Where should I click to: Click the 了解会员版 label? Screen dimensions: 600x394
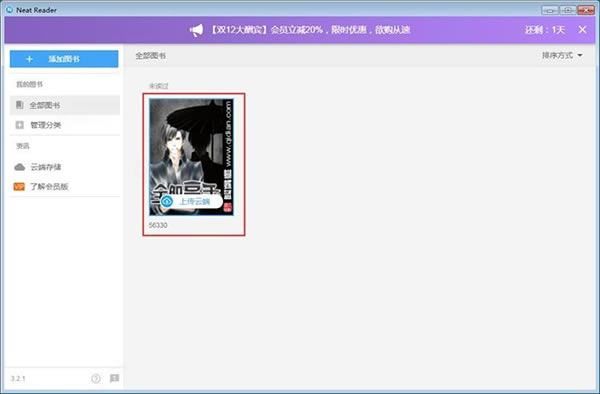coord(49,187)
